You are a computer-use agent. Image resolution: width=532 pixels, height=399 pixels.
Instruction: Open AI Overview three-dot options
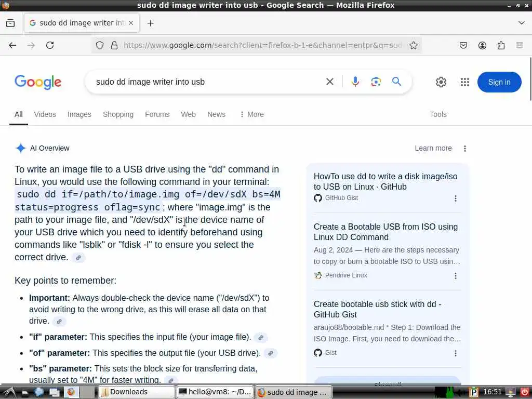click(465, 148)
